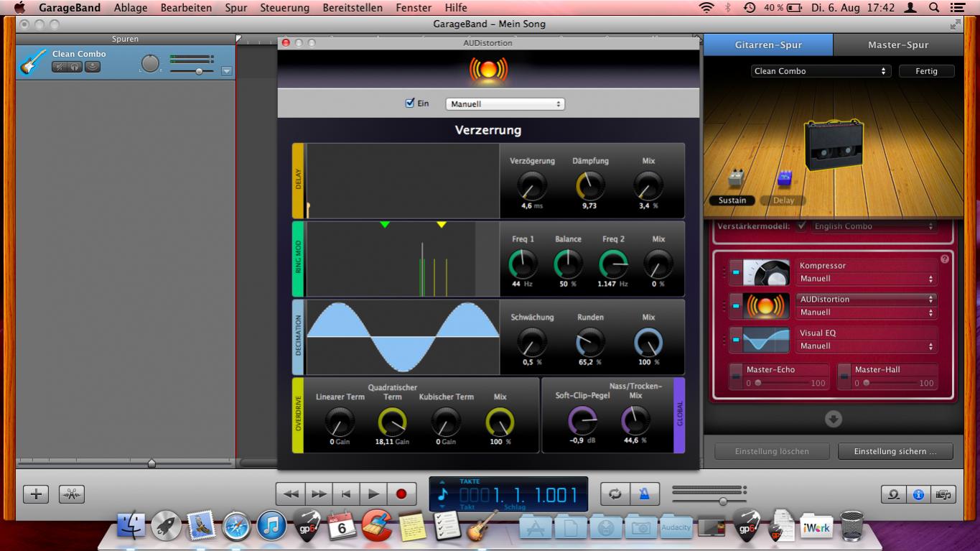The width and height of the screenshot is (980, 551).
Task: Click the record button in transport bar
Action: pos(401,494)
